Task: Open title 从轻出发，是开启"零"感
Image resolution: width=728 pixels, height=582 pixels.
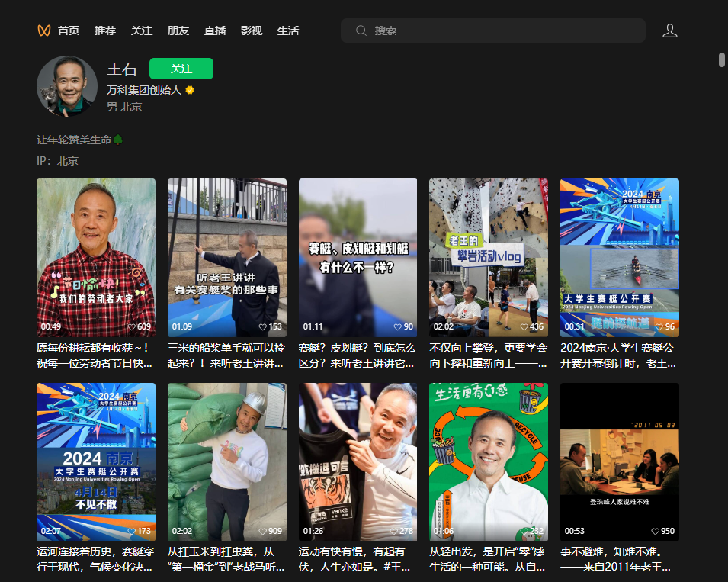Action: (x=487, y=559)
